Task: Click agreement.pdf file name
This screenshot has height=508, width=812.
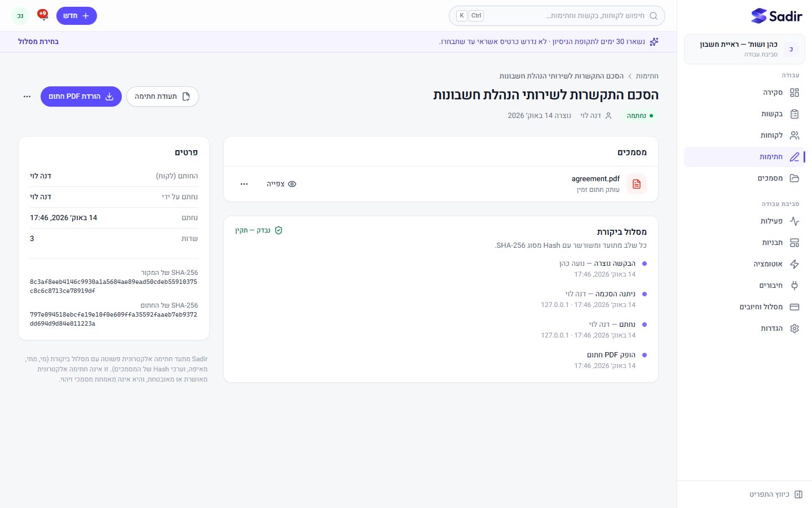Action: tap(595, 179)
